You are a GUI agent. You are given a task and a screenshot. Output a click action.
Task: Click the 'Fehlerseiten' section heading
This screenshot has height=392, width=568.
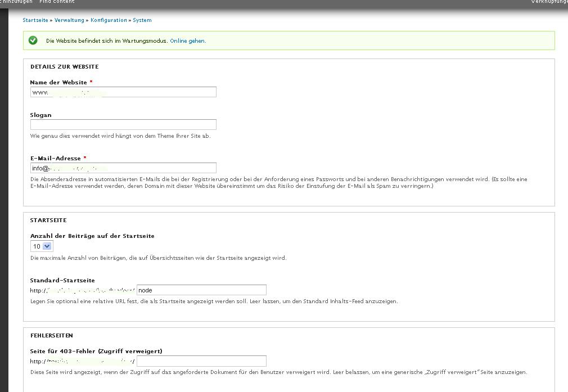coord(52,336)
